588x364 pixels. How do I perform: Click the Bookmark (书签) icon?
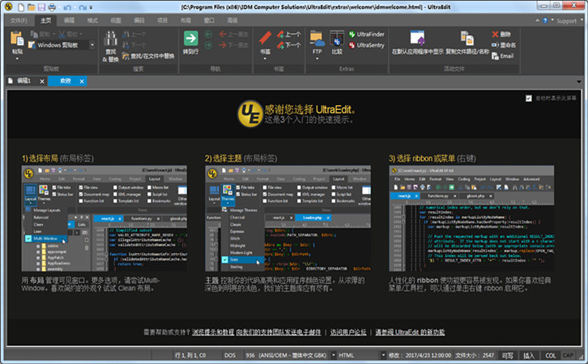(x=266, y=42)
